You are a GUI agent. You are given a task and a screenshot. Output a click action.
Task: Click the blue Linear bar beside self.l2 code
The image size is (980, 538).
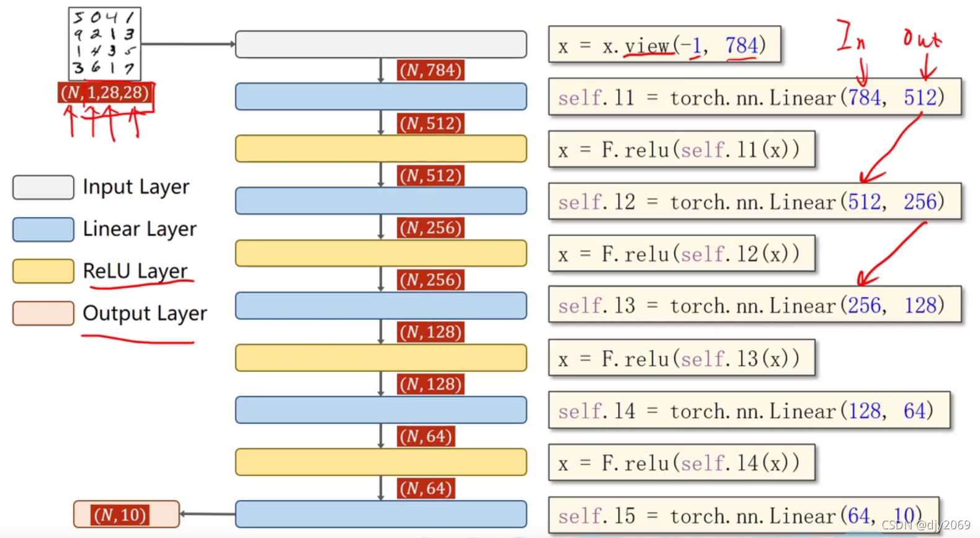click(x=381, y=201)
